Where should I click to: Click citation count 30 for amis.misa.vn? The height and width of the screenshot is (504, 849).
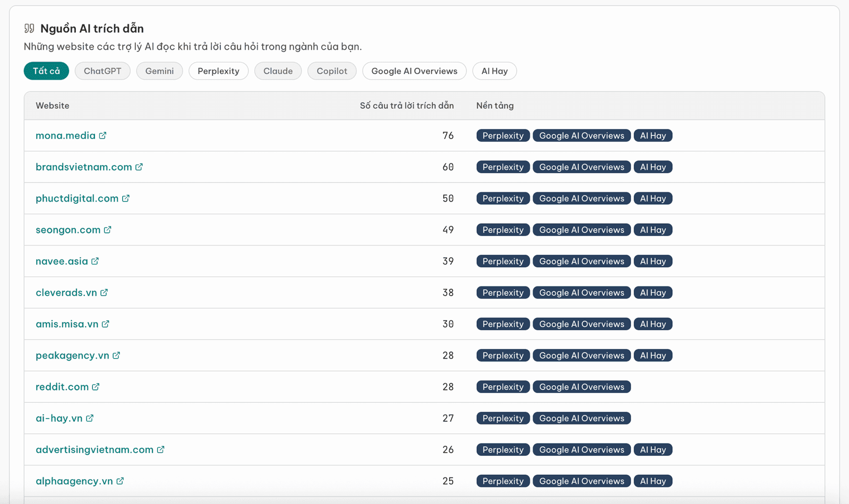tap(448, 324)
